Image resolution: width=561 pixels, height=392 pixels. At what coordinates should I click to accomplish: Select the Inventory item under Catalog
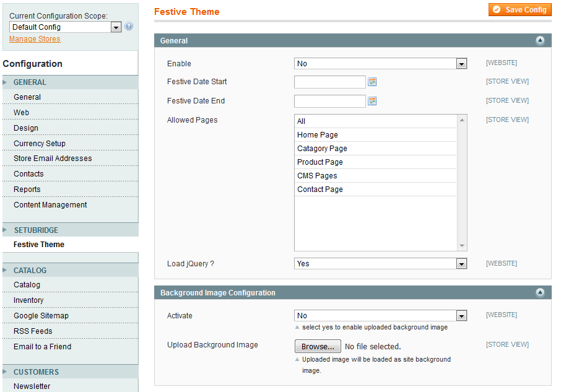28,300
